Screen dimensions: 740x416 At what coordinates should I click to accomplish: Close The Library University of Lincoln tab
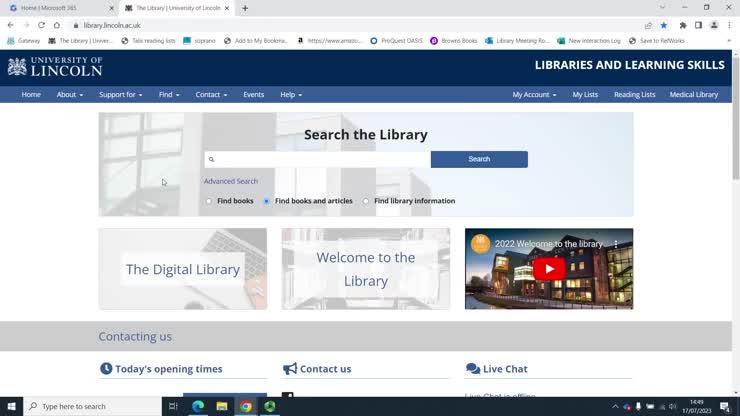227,8
